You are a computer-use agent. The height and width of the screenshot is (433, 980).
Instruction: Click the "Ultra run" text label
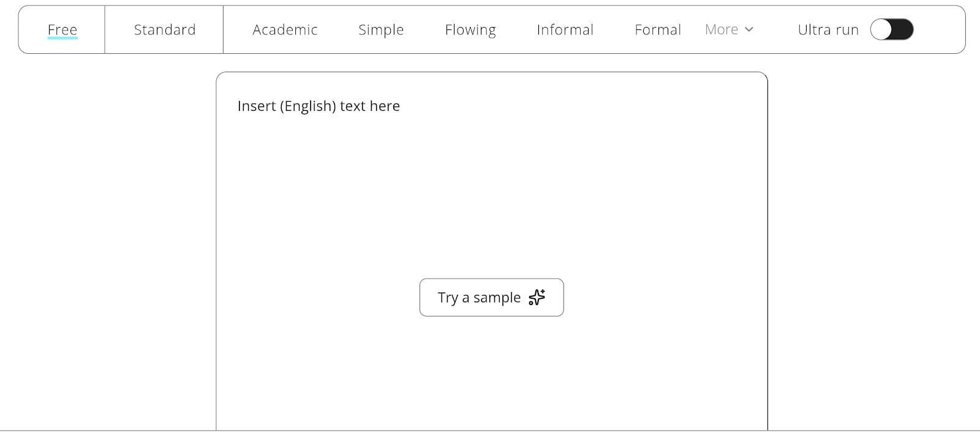coord(828,29)
